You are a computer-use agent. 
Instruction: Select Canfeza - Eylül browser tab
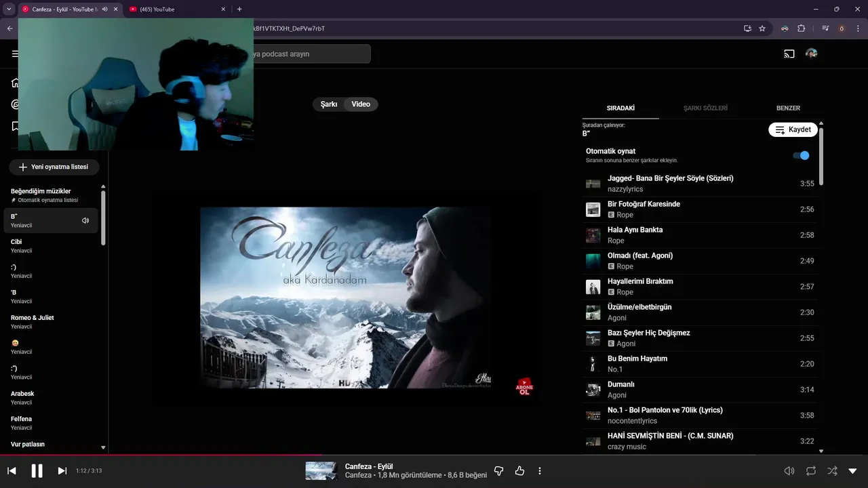[64, 9]
